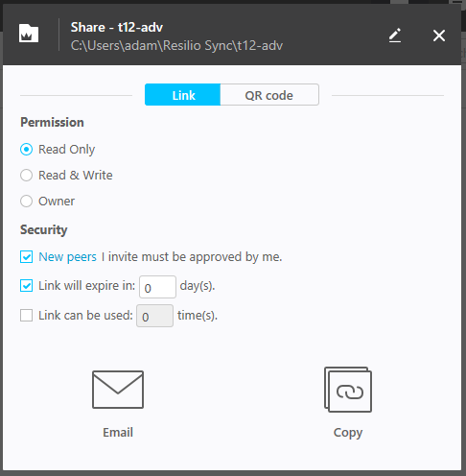The width and height of the screenshot is (466, 476).
Task: Enable the Link can be used checkbox
Action: 26,316
